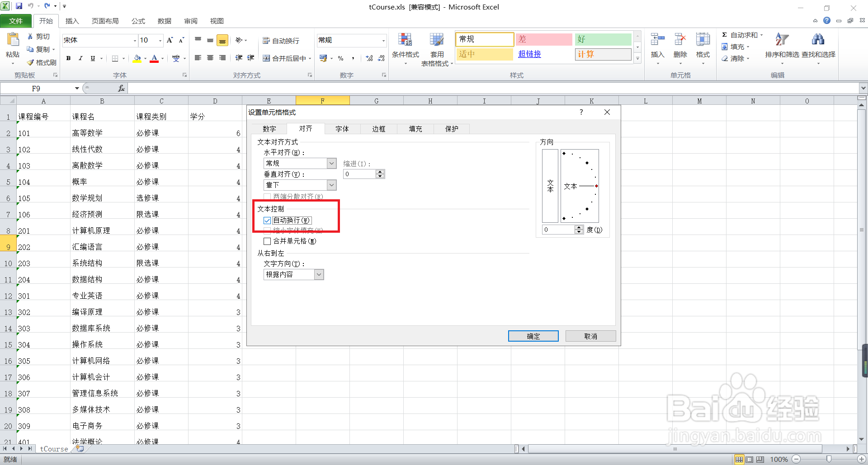Open the 垂直对齐 dropdown

tap(332, 185)
